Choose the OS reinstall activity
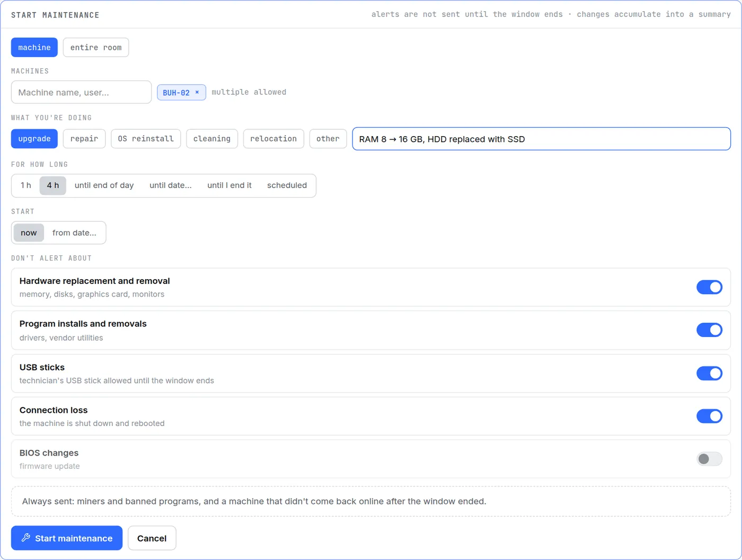Viewport: 742px width, 560px height. 146,139
